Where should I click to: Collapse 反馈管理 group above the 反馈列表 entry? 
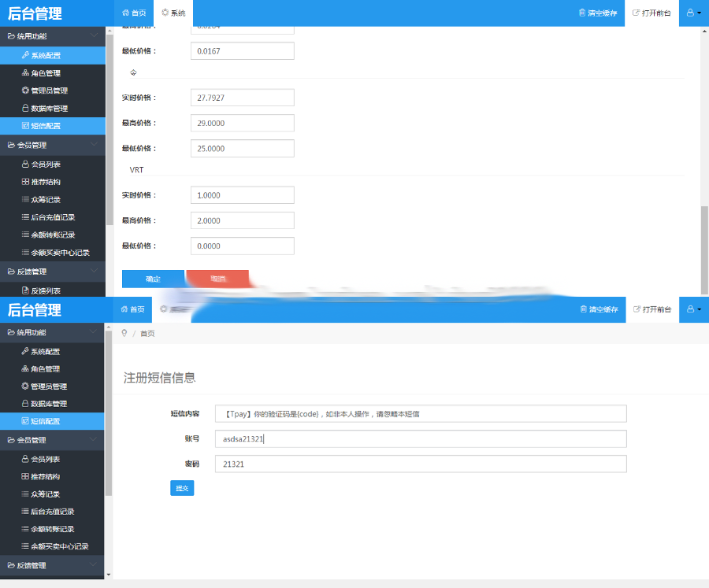[53, 272]
